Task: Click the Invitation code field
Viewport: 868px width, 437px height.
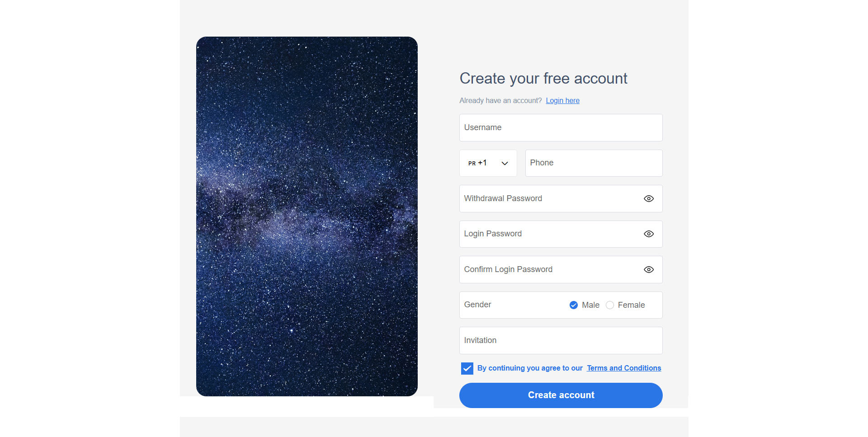Action: tap(561, 341)
